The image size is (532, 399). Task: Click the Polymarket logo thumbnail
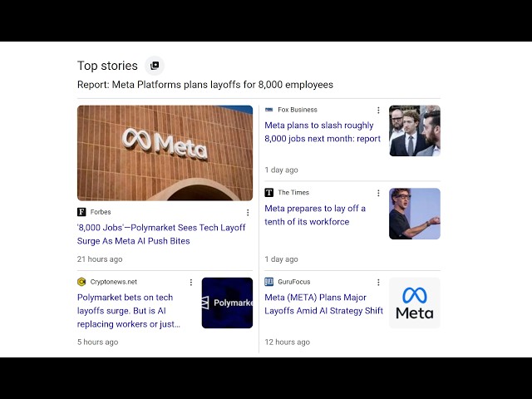227,303
